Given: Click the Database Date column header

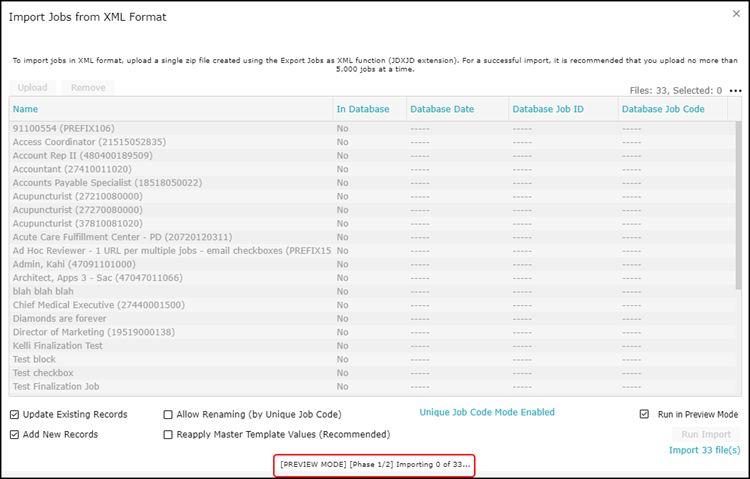Looking at the screenshot, I should (x=441, y=109).
